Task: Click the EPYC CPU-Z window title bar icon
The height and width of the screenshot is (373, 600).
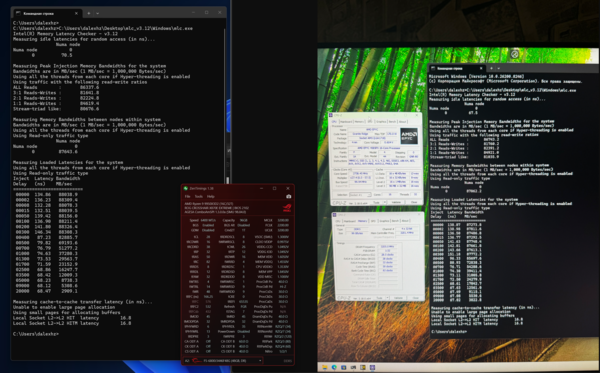Action: pos(331,115)
